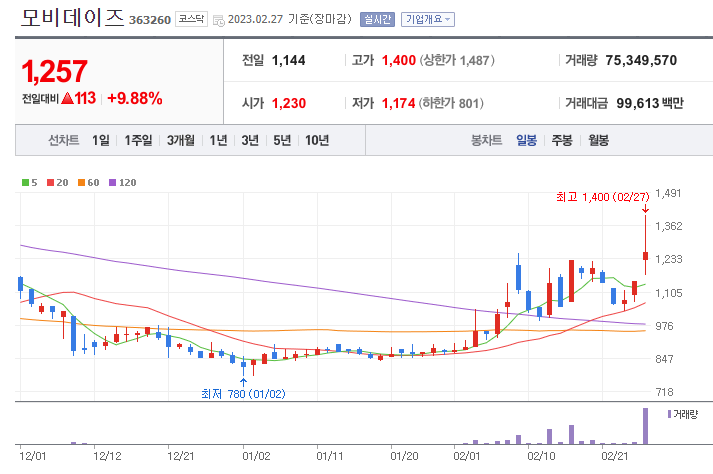Click the 전일 value 1,144
This screenshot has width=713, height=474.
[x=288, y=61]
